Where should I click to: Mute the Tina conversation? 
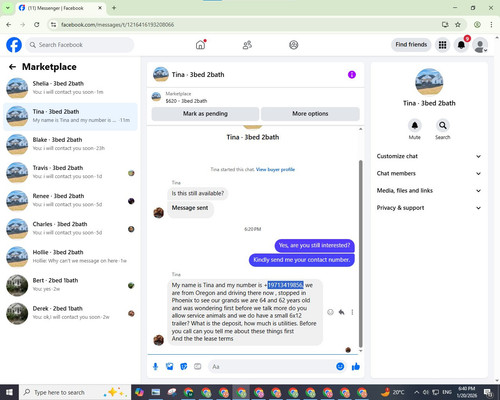[x=415, y=125]
